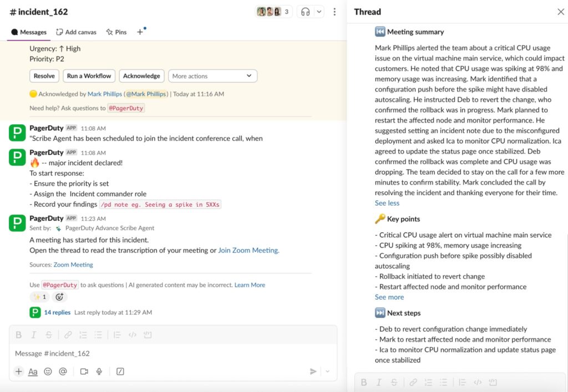
Task: Toggle the Aa formatting toolbar visibility
Action: tap(33, 371)
